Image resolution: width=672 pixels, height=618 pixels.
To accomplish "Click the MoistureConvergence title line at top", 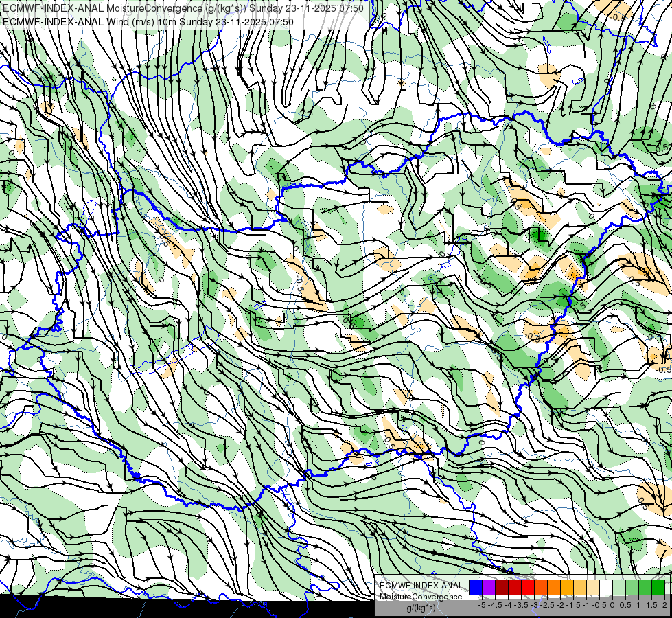I will click(x=183, y=8).
